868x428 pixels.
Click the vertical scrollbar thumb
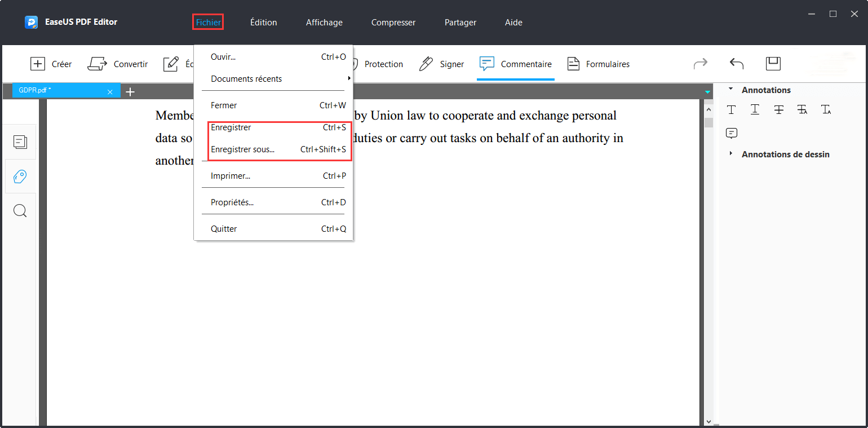(x=708, y=123)
